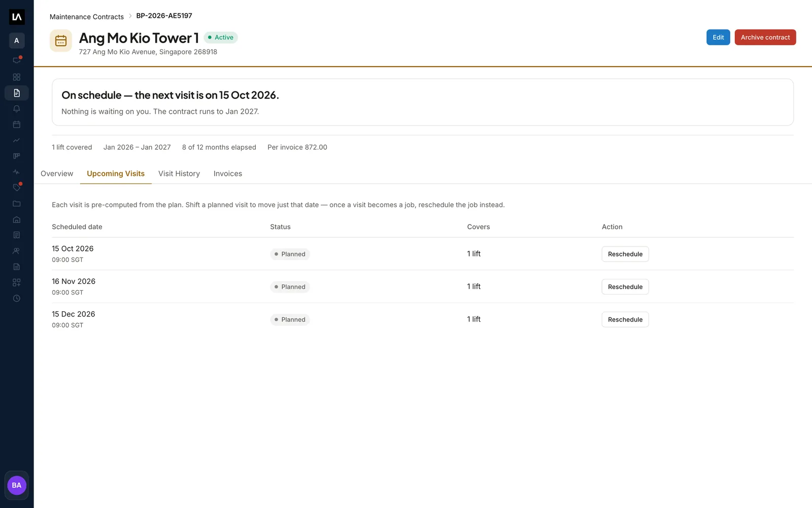Image resolution: width=812 pixels, height=508 pixels.
Task: Open the receipt list icon in sidebar
Action: point(17,235)
